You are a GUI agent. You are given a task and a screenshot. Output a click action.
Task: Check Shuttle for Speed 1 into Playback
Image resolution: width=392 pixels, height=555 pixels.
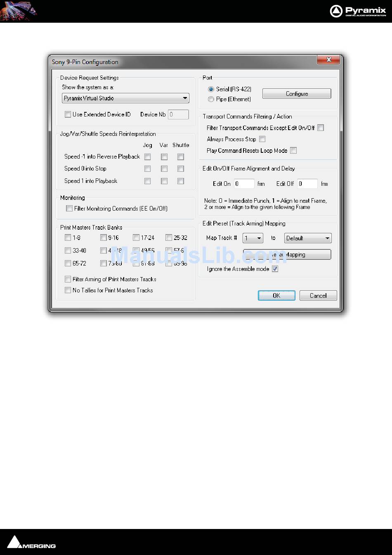point(180,181)
